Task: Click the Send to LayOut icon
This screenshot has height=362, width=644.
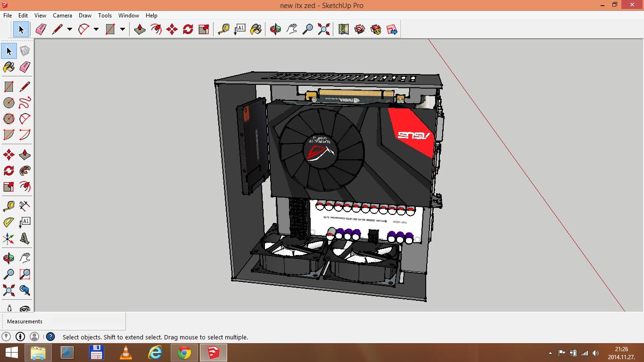Action: (392, 30)
